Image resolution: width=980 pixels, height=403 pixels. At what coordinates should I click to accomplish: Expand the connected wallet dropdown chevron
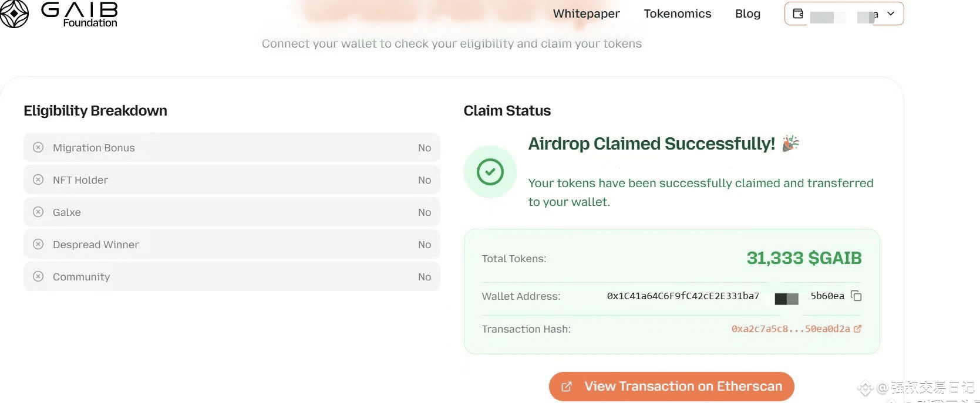pos(891,13)
